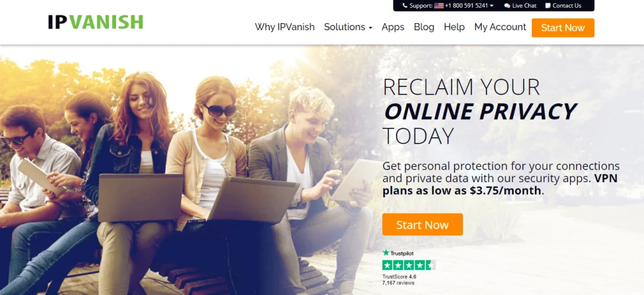
Task: Click the Trustpilot green star rating bar
Action: (409, 265)
